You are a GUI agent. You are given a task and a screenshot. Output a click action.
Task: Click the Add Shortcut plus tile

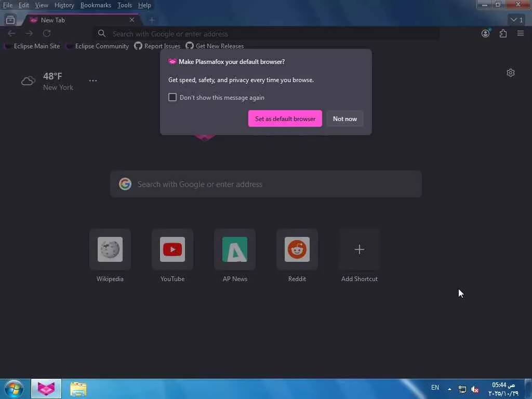click(x=360, y=249)
